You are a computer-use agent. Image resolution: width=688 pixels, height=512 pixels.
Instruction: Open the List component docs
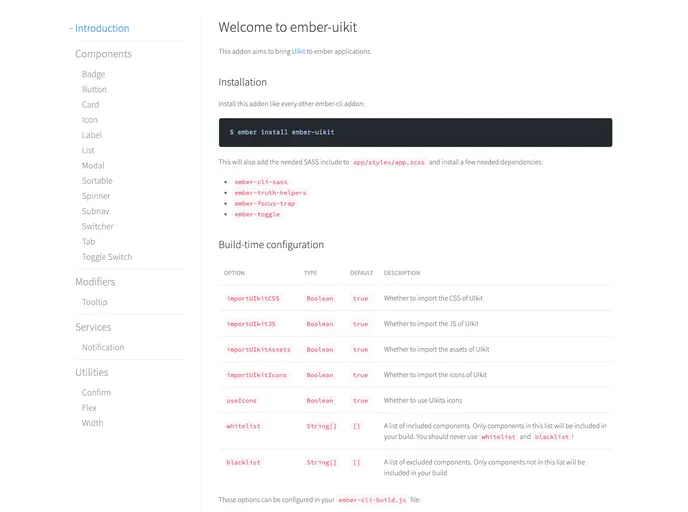[x=88, y=150]
